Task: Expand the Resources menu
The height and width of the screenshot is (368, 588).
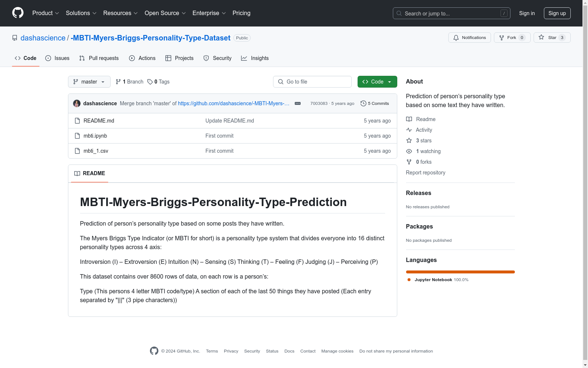Action: 121,13
